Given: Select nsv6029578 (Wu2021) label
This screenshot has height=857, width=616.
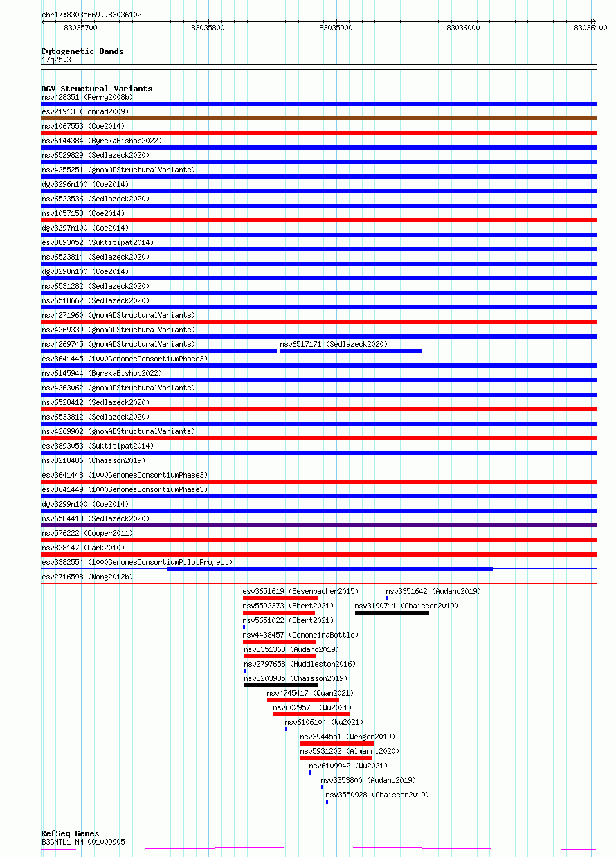Looking at the screenshot, I should [x=312, y=707].
